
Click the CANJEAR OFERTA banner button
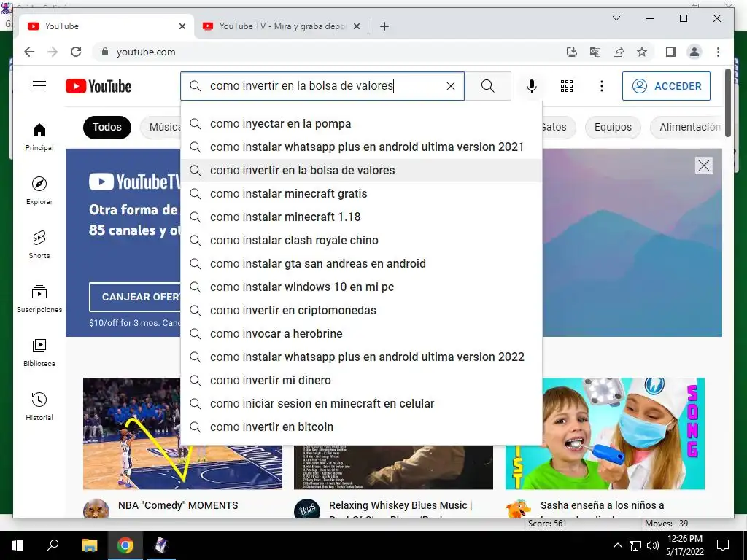(135, 297)
